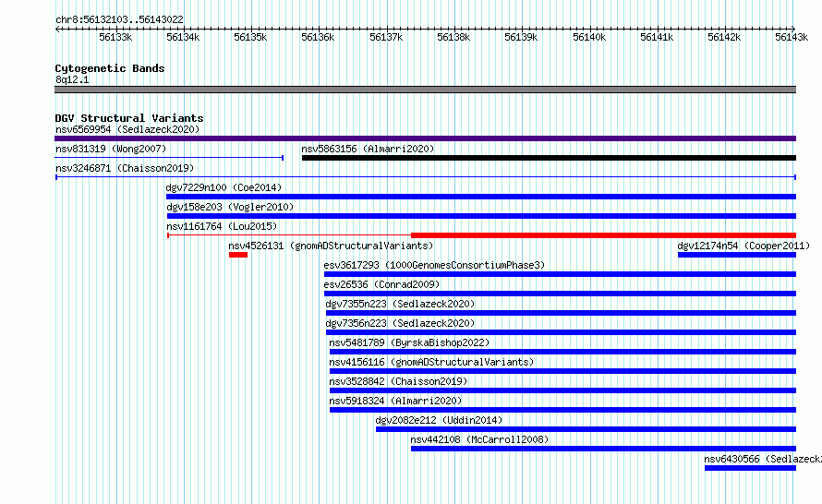Screen dimensions: 822x504
Task: Click the blue nsv6430566 variant bar
Action: 750,468
